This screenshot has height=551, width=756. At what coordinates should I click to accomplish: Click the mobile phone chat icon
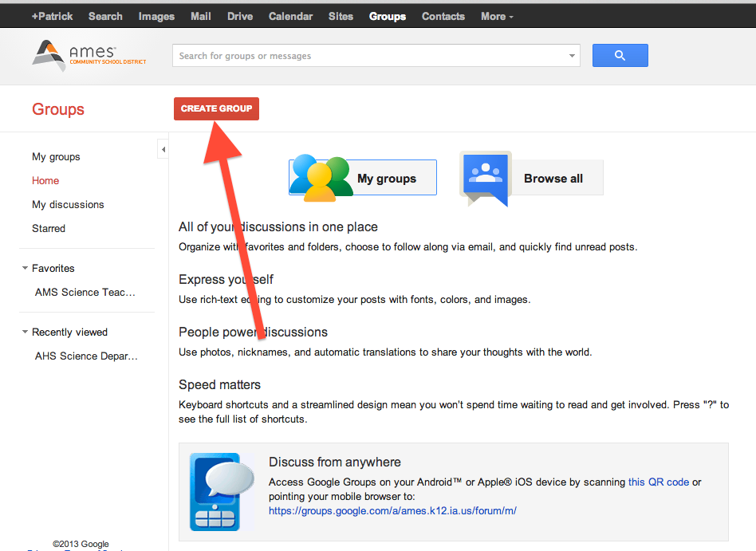click(x=222, y=492)
